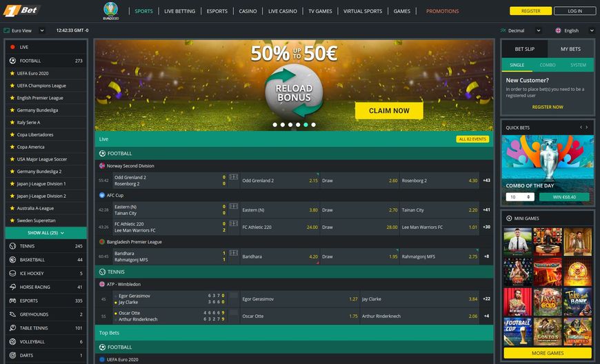Click the Greyhounds icon in sidebar

click(x=12, y=314)
